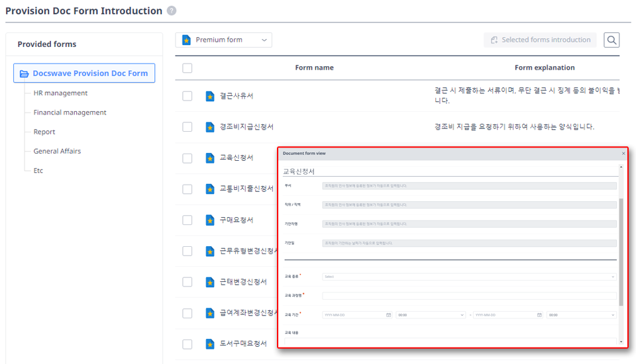Click the Form name column header
Viewport: 636px width, 364px height.
(314, 68)
